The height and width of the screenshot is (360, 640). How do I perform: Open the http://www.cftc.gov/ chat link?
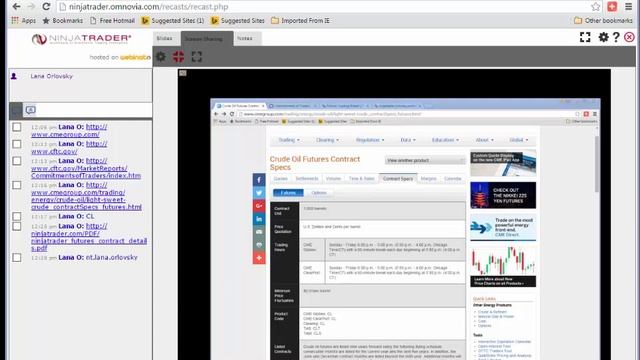point(69,148)
